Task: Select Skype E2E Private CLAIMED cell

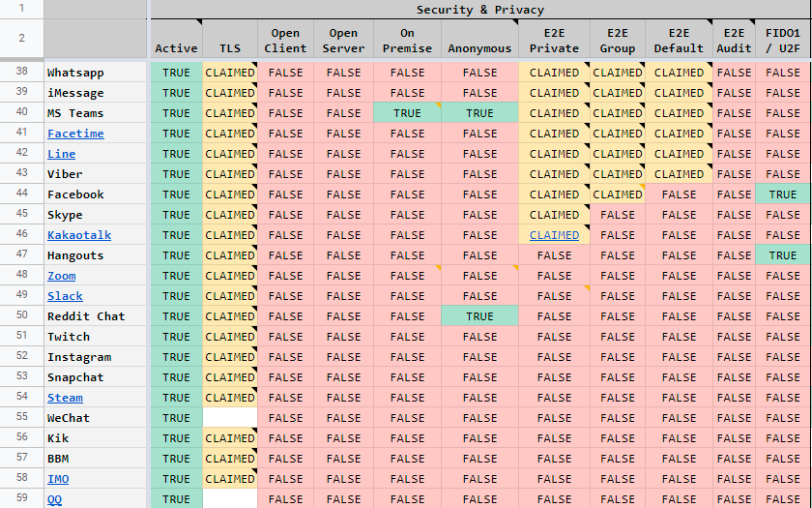Action: coord(554,215)
